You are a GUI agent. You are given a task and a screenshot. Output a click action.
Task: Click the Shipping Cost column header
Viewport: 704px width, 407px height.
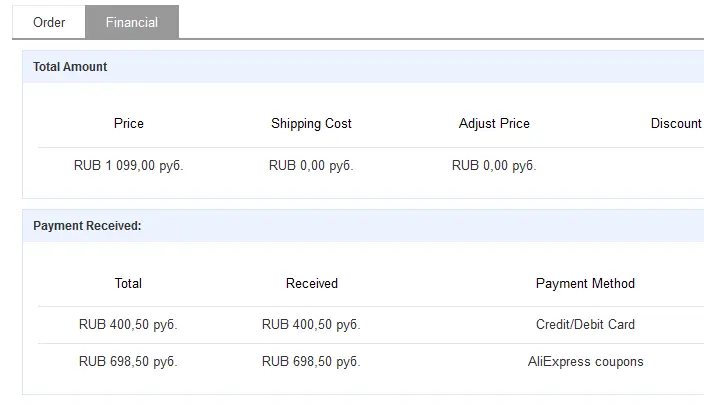pos(311,124)
